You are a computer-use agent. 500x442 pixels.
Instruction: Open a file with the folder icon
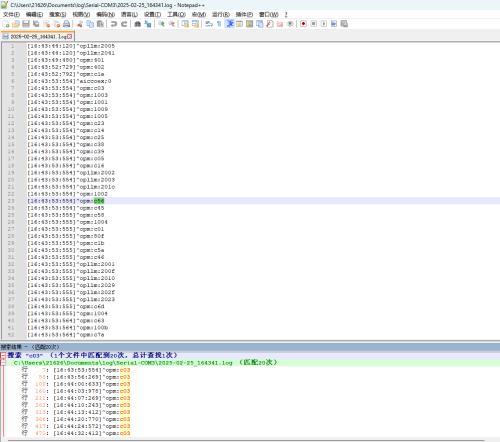pyautogui.click(x=16, y=24)
